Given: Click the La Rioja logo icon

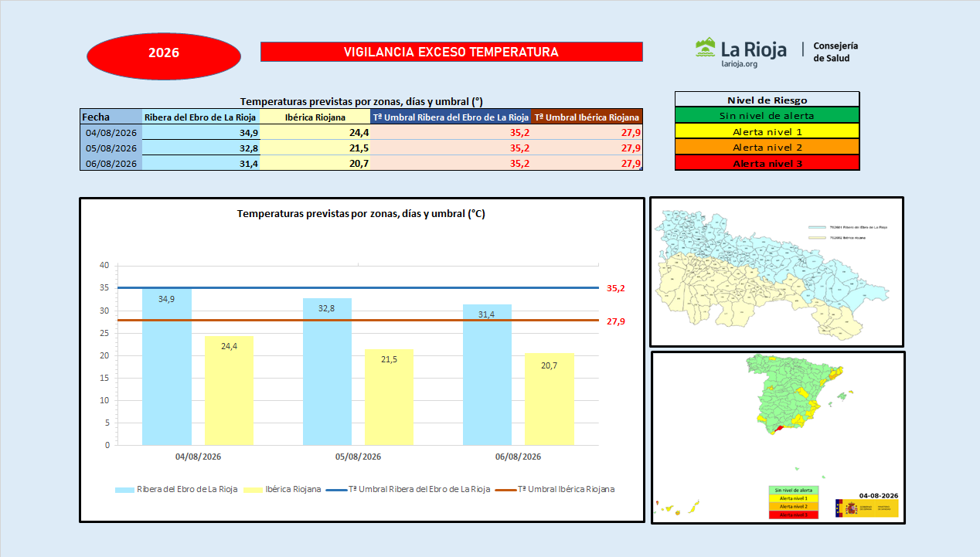Looking at the screenshot, I should [706, 49].
